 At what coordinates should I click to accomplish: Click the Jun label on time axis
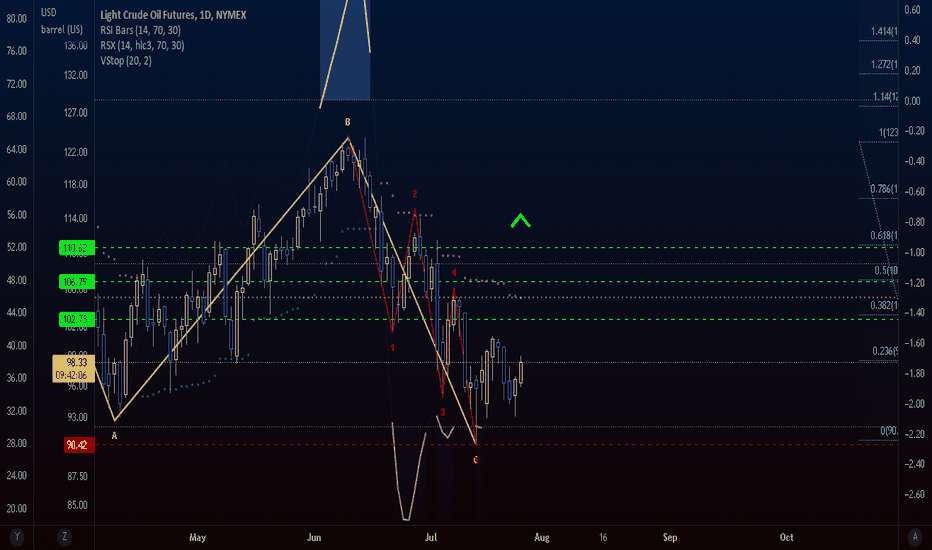pyautogui.click(x=314, y=538)
